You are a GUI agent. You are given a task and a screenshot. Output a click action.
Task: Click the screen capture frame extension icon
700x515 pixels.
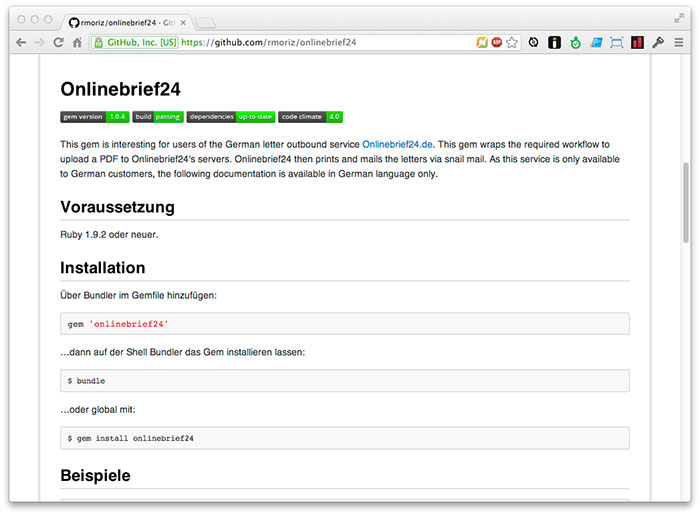click(616, 43)
